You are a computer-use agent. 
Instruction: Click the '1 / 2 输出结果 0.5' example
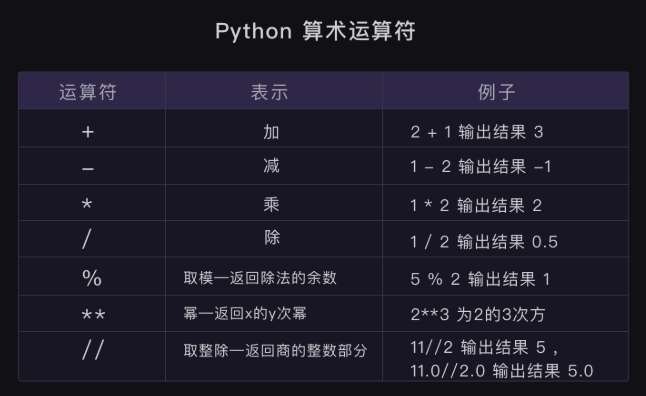(x=484, y=242)
